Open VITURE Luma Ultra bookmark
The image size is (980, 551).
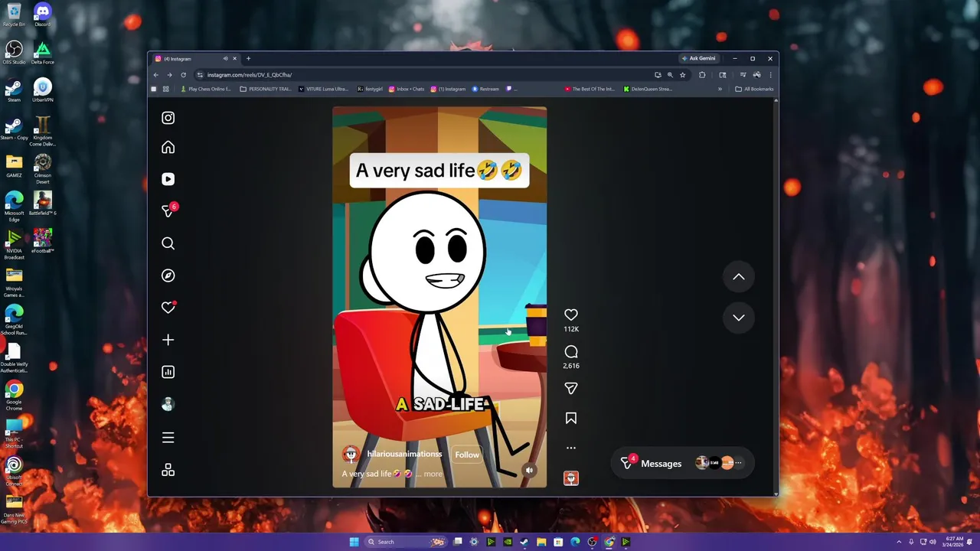click(x=322, y=89)
